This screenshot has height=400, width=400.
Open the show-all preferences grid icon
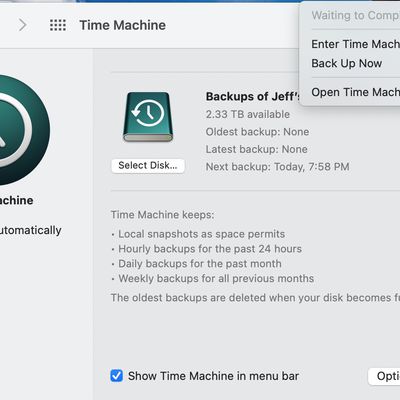click(58, 25)
